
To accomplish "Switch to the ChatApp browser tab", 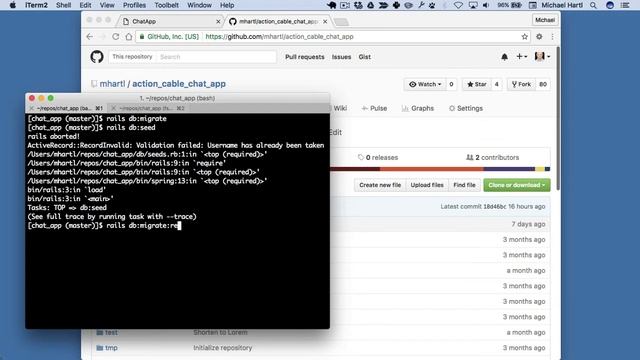I will [169, 21].
